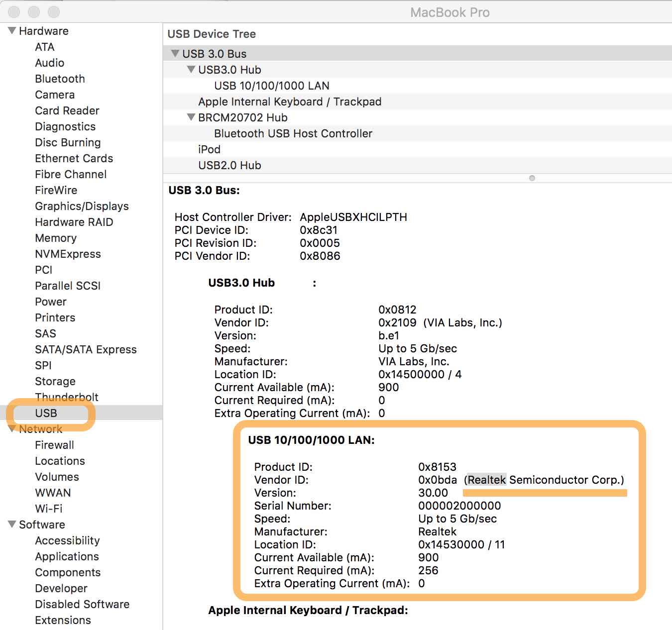This screenshot has width=672, height=630.
Task: Select Graphics/Displays in the sidebar
Action: click(x=82, y=206)
